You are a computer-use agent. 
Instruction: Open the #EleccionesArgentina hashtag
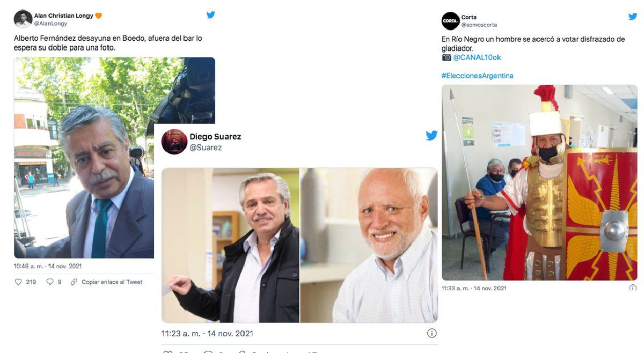point(477,76)
